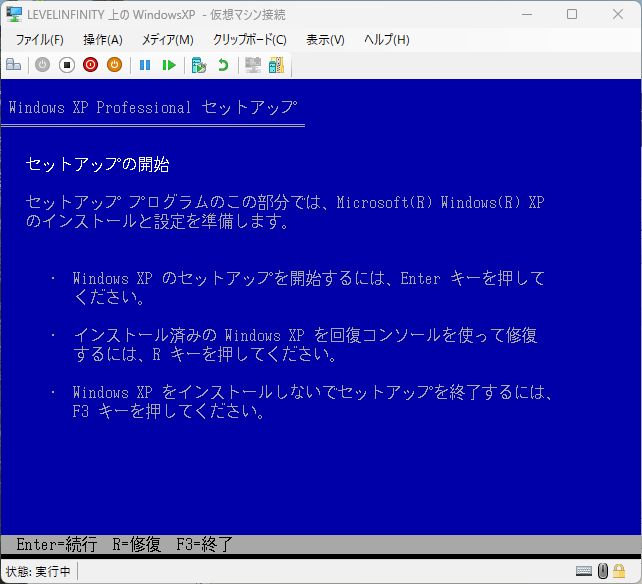642x584 pixels.
Task: Minimize the virtual machine connection window
Action: (527, 14)
